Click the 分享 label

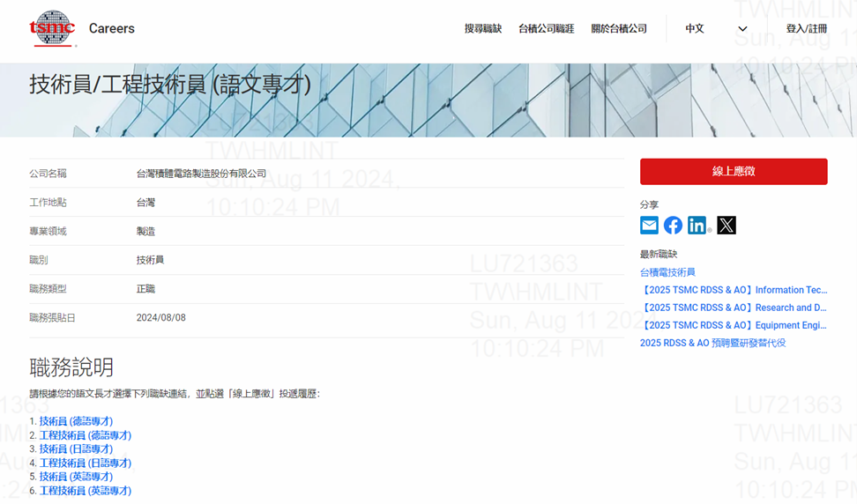[649, 204]
